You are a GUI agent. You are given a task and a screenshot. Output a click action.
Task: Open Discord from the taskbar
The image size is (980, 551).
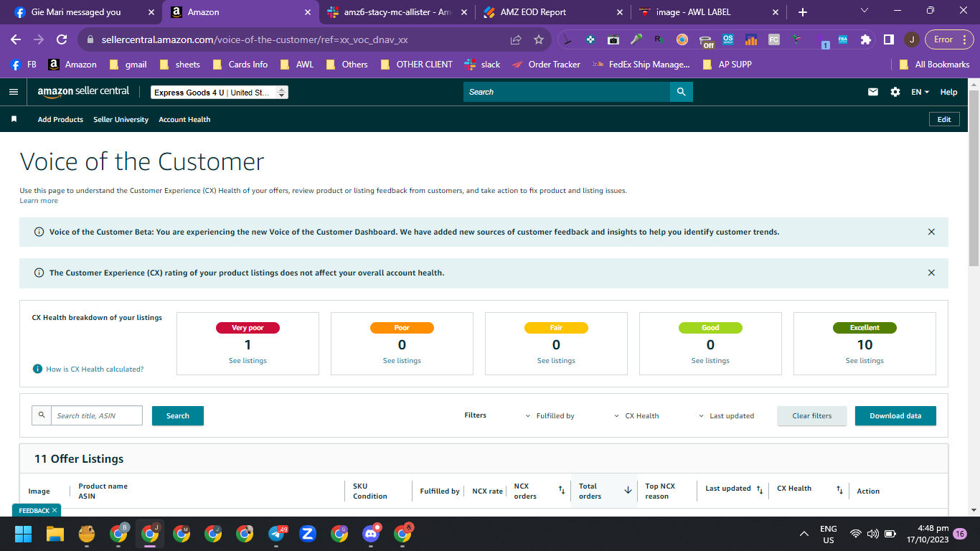tap(371, 533)
